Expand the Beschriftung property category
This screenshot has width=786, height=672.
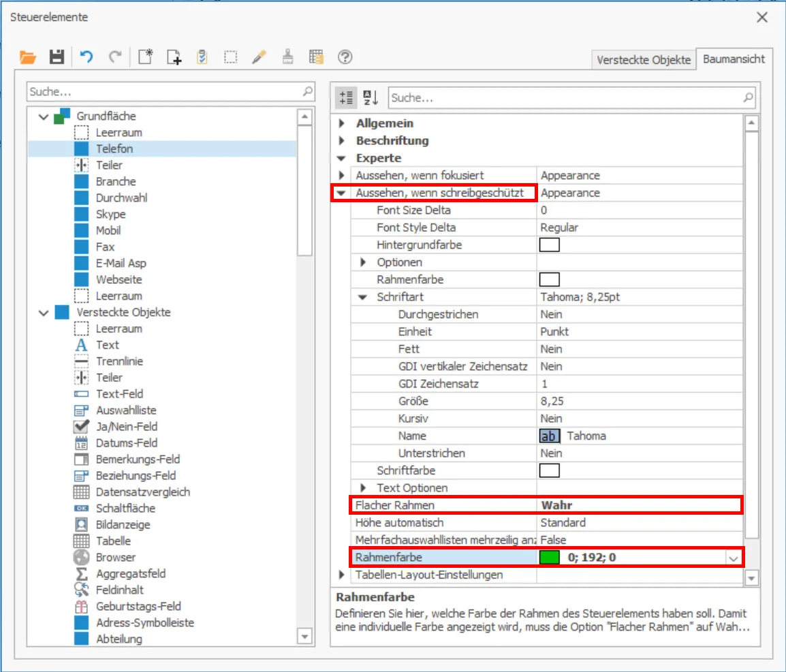pos(341,141)
